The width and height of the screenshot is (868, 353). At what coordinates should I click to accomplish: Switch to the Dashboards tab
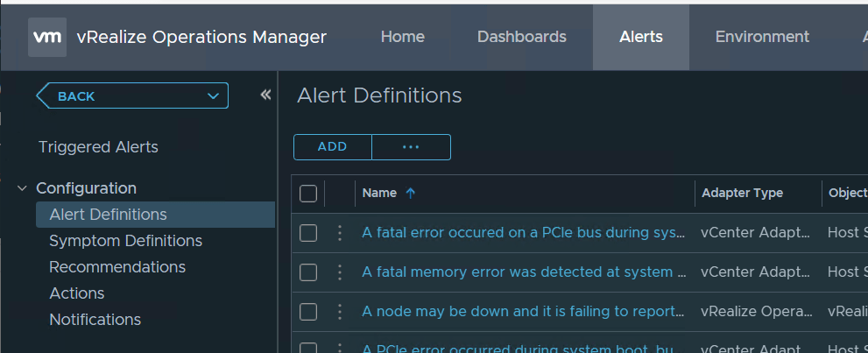click(521, 37)
